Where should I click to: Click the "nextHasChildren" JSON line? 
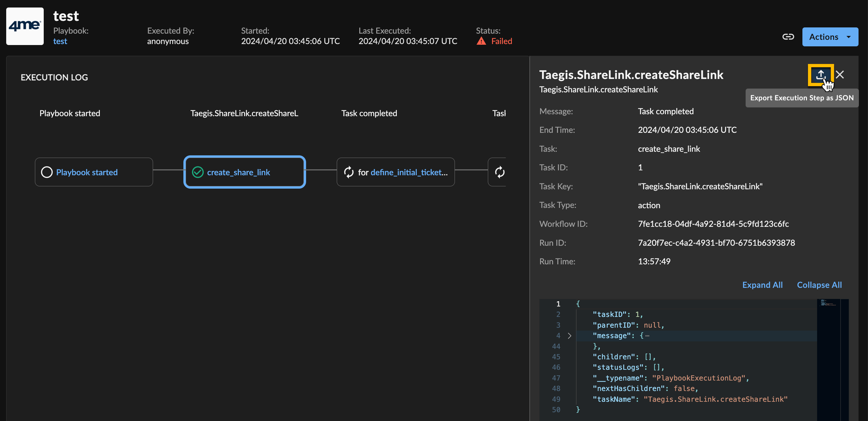coord(645,388)
